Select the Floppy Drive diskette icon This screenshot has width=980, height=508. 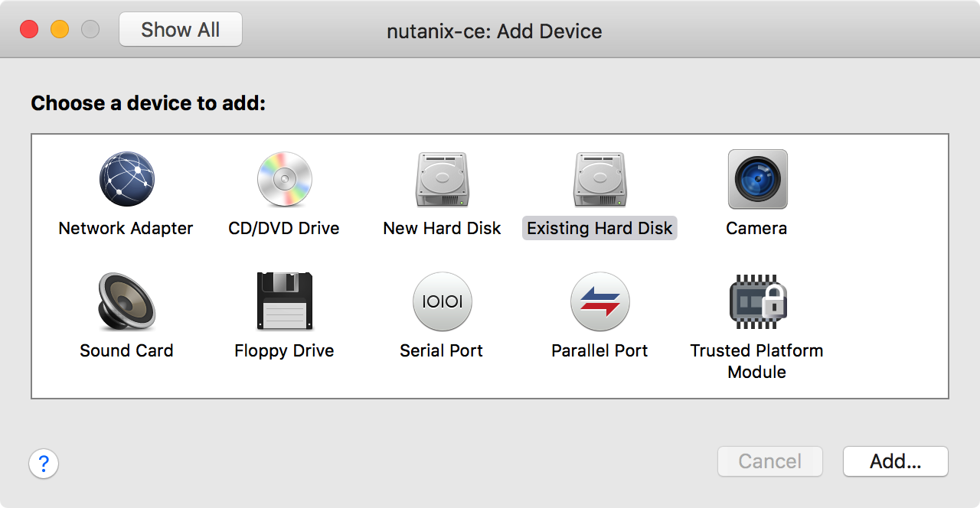click(x=284, y=302)
